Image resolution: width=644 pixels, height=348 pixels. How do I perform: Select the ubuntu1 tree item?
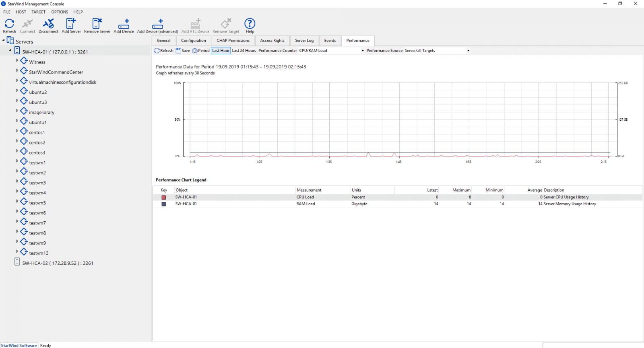[x=38, y=123]
